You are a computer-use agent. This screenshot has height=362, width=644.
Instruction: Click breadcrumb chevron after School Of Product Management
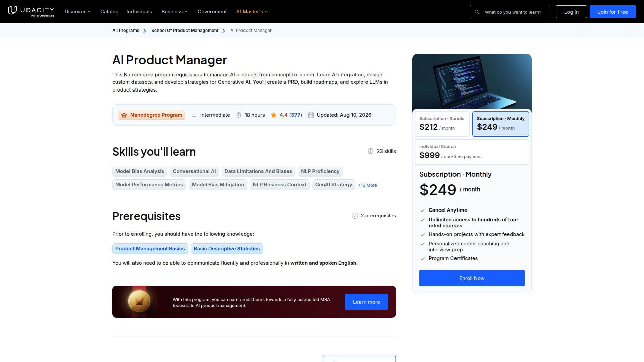pyautogui.click(x=224, y=31)
